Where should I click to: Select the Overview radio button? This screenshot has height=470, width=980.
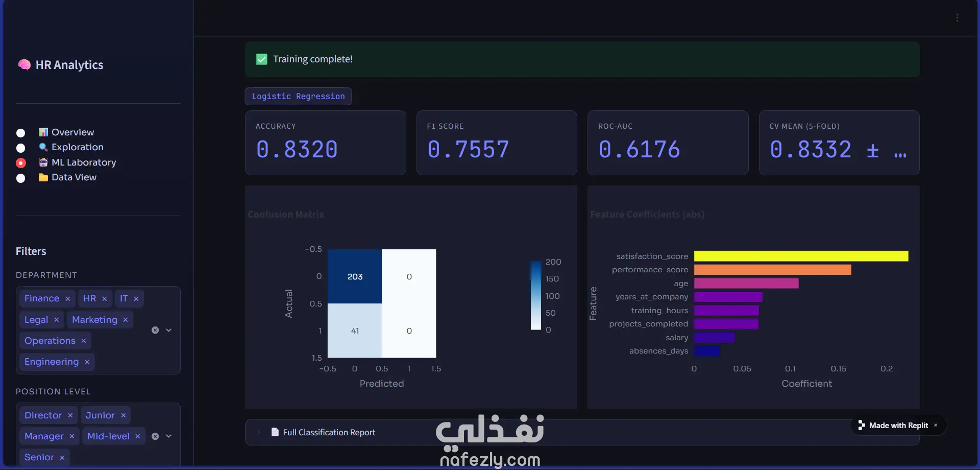pyautogui.click(x=20, y=133)
